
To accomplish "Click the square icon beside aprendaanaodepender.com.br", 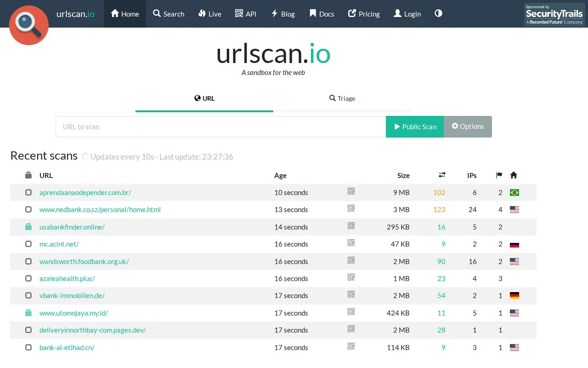I will 28,192.
